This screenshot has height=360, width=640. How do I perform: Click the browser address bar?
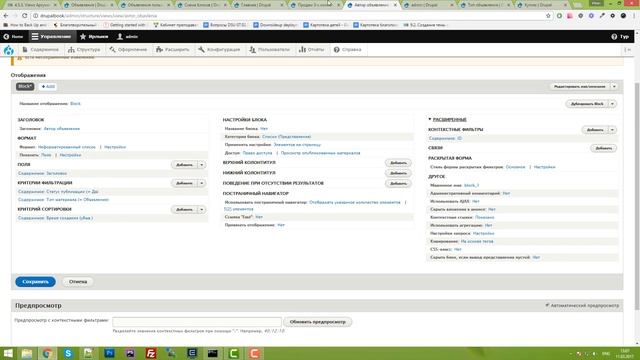click(x=286, y=16)
